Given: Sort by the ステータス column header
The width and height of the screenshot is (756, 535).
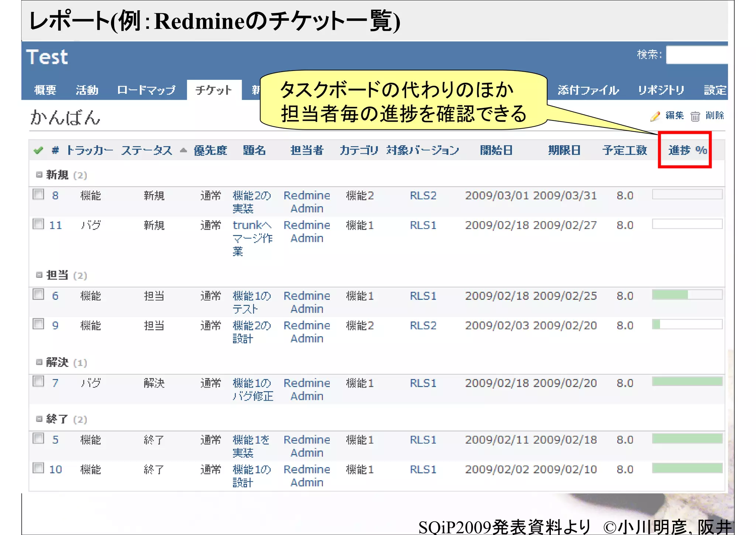Looking at the screenshot, I should click(147, 150).
